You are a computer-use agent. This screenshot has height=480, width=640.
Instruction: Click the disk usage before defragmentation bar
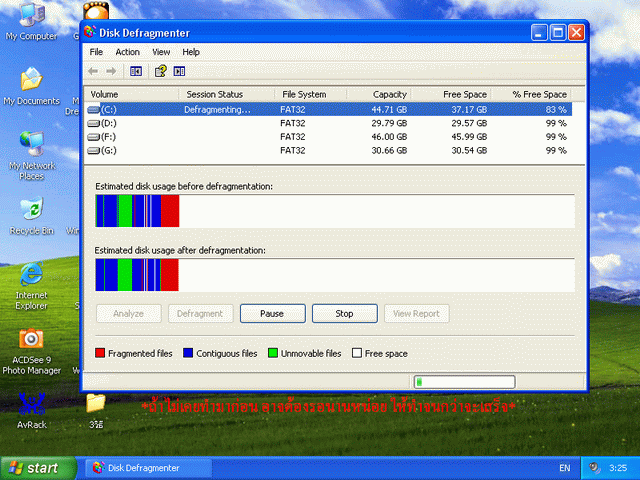pyautogui.click(x=335, y=211)
